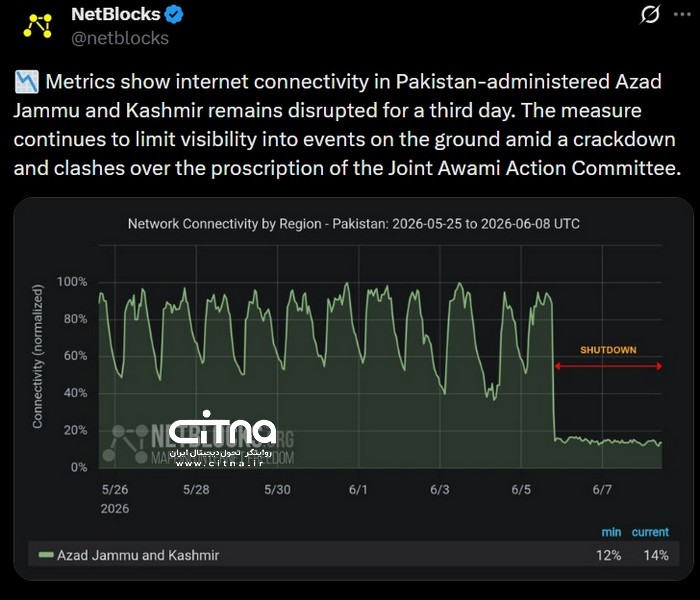Click the SHUTDOWN annotation label
This screenshot has width=700, height=600.
tap(608, 350)
